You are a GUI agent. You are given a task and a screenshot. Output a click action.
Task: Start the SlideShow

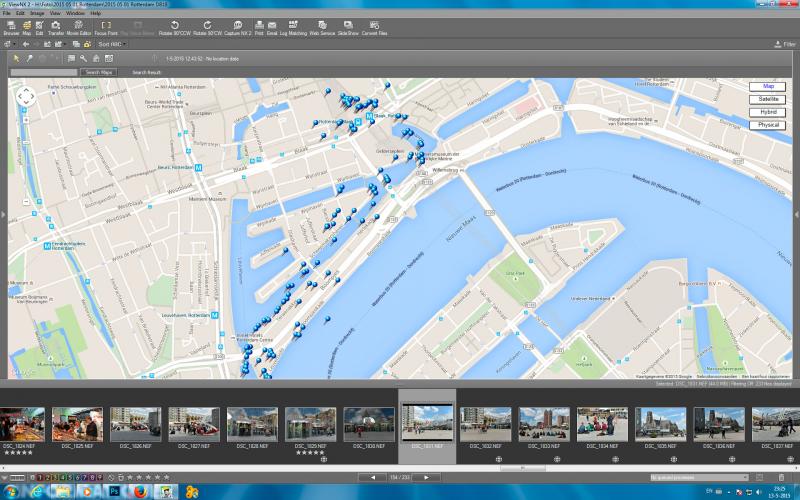pos(348,28)
